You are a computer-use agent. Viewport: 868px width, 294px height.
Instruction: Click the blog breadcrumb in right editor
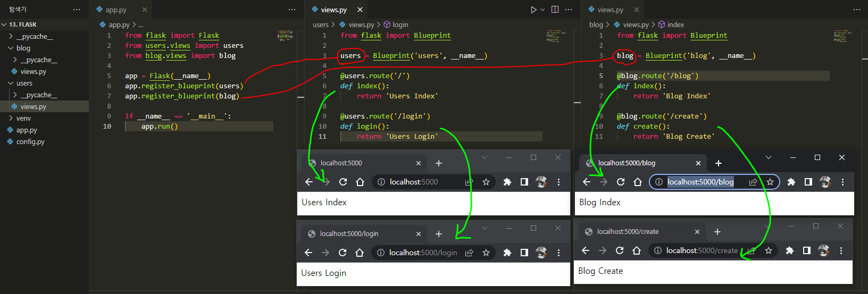pos(596,24)
